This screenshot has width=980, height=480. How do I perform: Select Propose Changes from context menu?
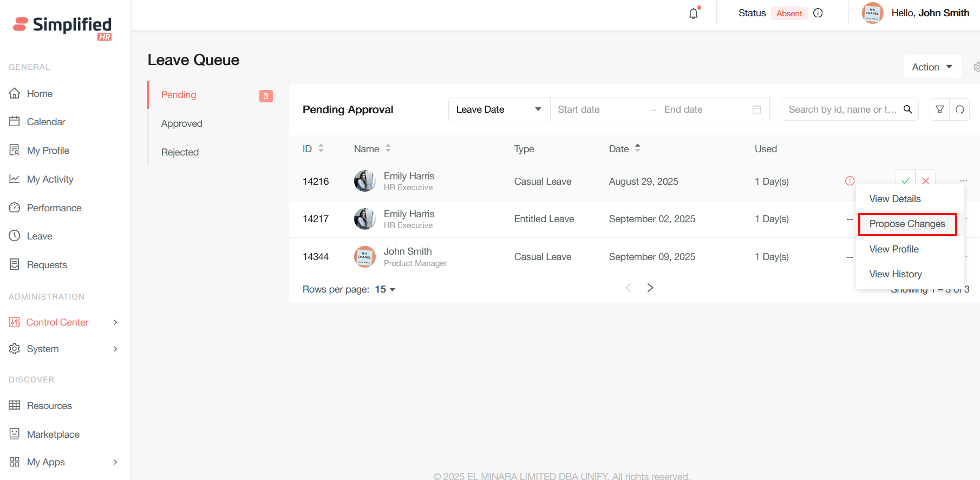coord(907,224)
